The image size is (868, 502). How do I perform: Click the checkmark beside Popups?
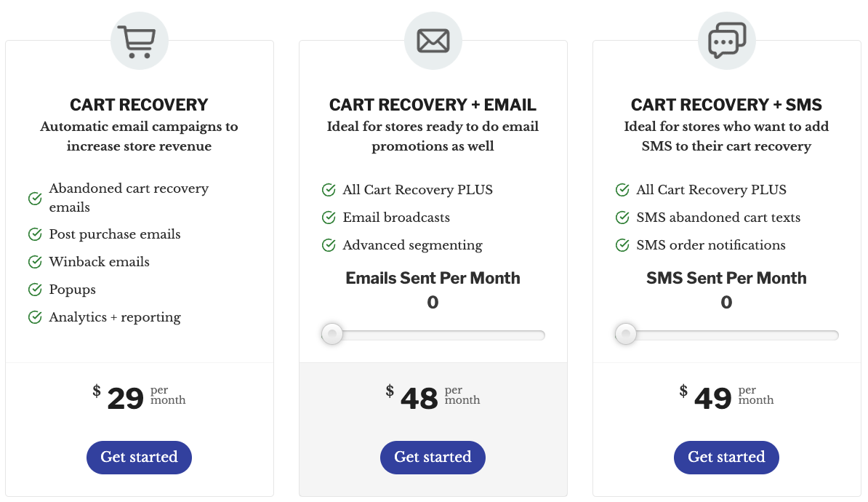pyautogui.click(x=33, y=290)
